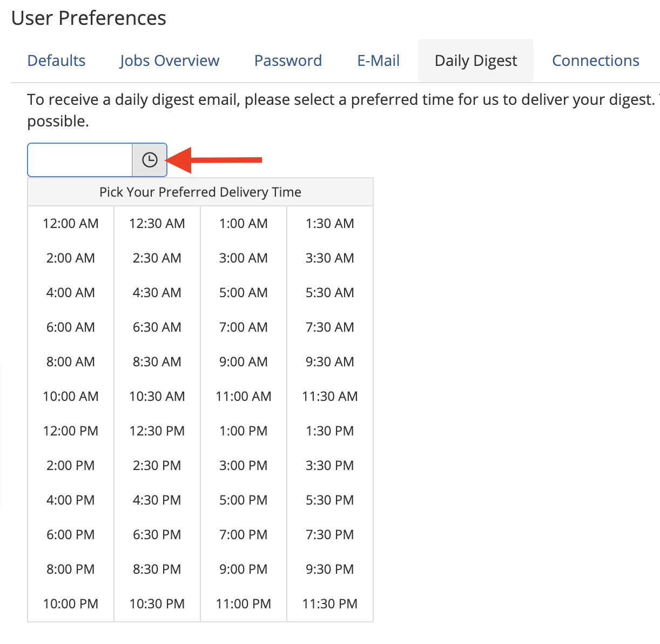Click the Pick Your Preferred Delivery Time header

[x=200, y=192]
